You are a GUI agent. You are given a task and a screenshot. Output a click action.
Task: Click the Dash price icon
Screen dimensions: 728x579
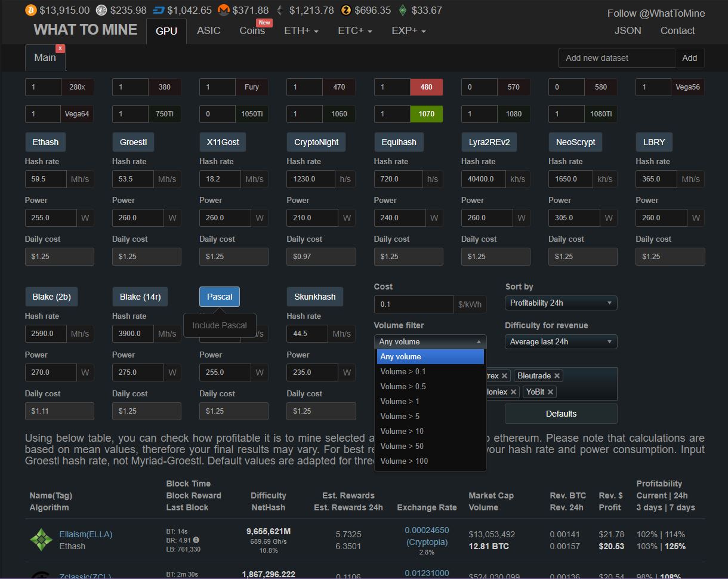159,10
